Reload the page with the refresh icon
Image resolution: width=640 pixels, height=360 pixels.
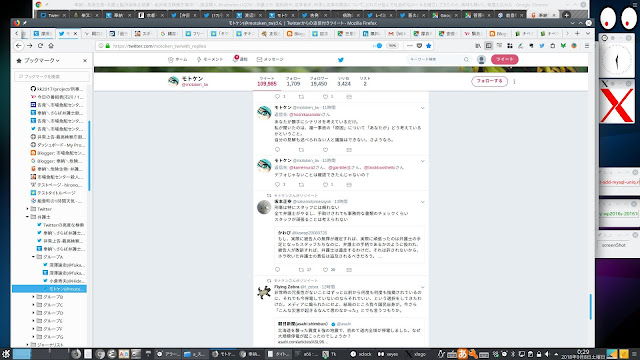tap(40, 46)
